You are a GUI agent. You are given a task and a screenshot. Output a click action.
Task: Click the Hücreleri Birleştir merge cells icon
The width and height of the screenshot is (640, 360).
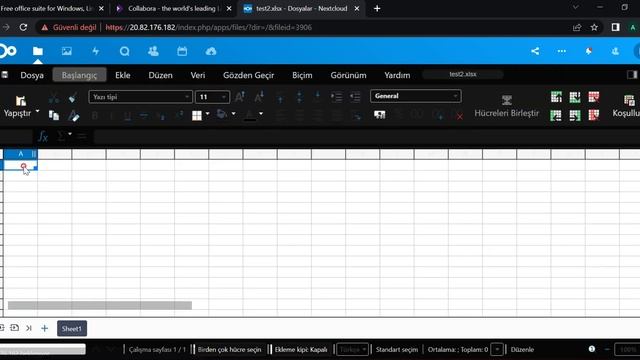[x=507, y=100]
